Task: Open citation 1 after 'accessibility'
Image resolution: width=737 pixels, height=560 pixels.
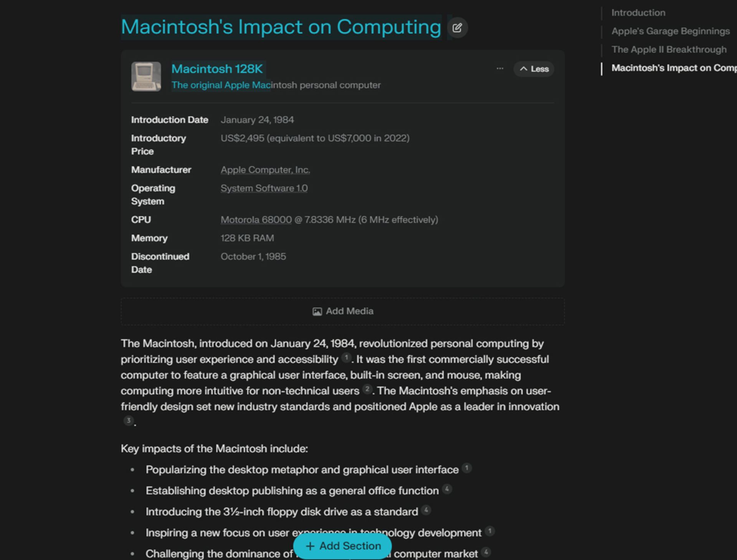Action: [346, 358]
